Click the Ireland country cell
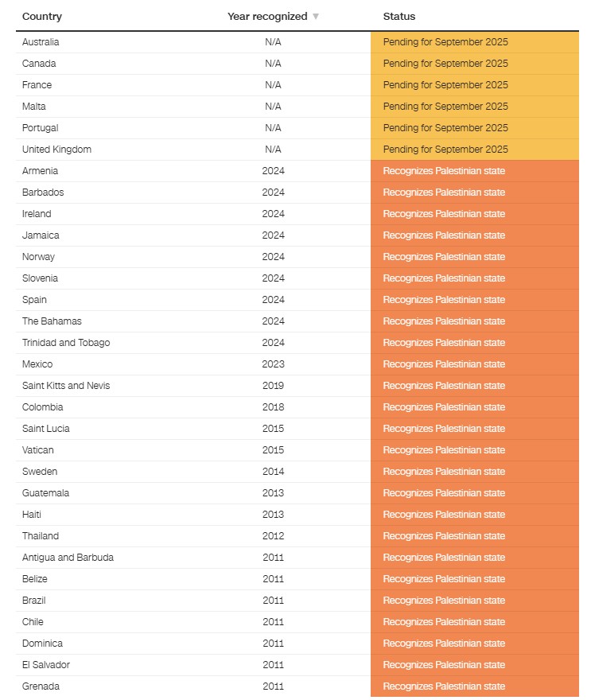The width and height of the screenshot is (591, 700). point(37,214)
